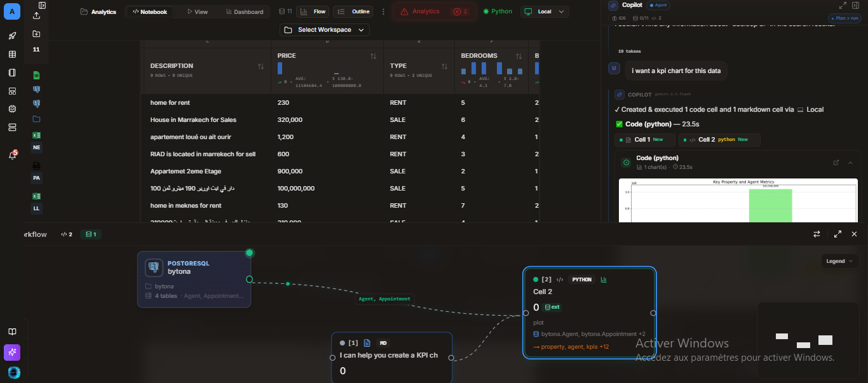The width and height of the screenshot is (868, 383).
Task: Open the blue folder icon in file sidebar
Action: click(36, 119)
